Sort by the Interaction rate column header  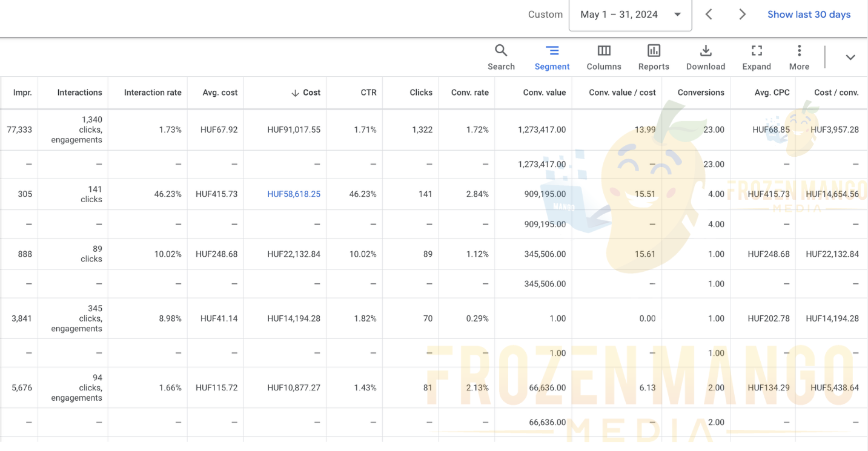point(153,93)
